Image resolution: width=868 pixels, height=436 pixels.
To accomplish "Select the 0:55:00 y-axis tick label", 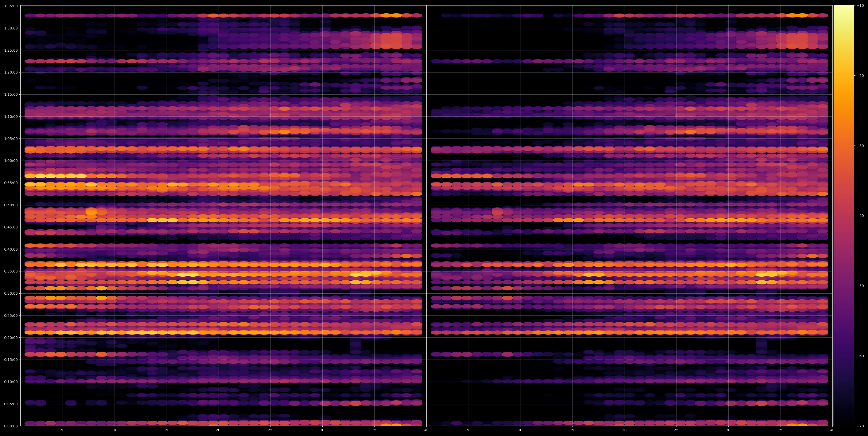I will point(11,183).
